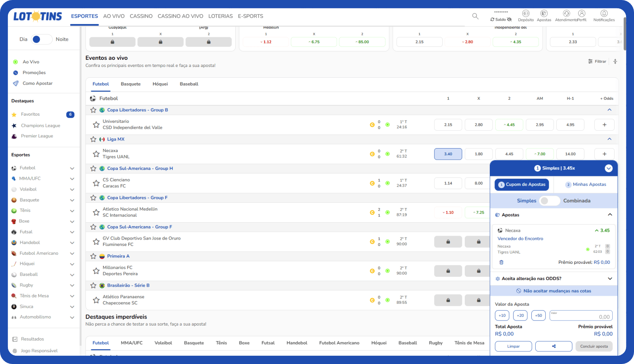Toggle Simples/Combinada bet type switch
634x364 pixels.
pos(550,201)
